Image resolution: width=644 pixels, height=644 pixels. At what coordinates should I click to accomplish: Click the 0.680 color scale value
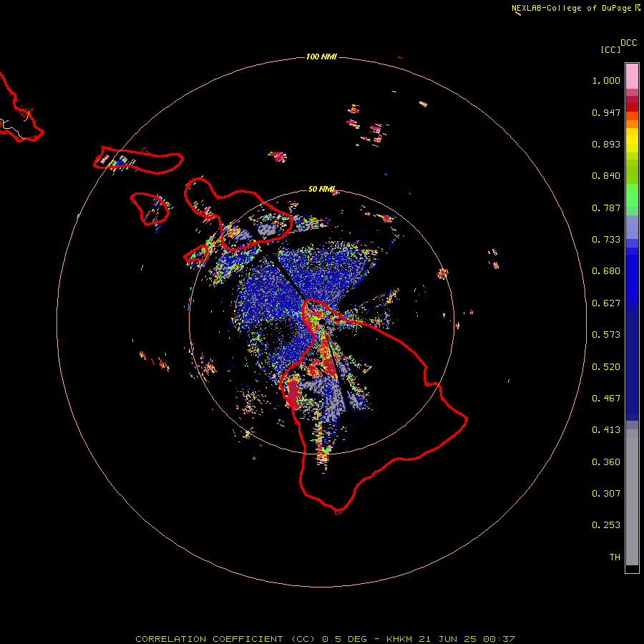(606, 271)
